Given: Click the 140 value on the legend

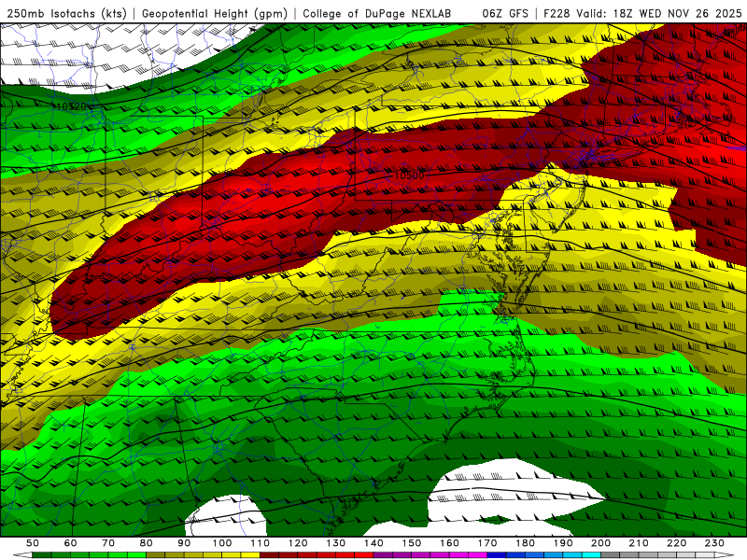Looking at the screenshot, I should point(373,543).
